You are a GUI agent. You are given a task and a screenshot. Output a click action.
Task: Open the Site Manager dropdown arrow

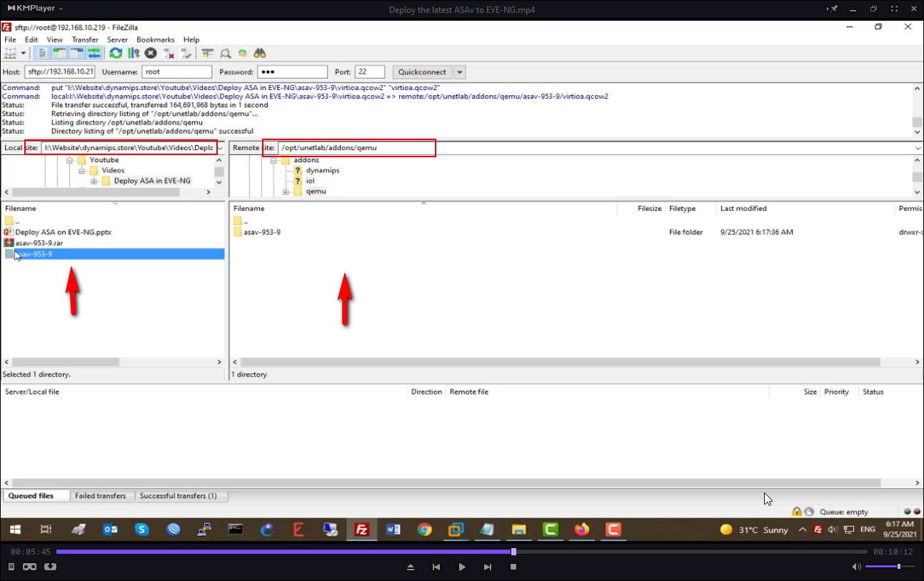tap(24, 53)
